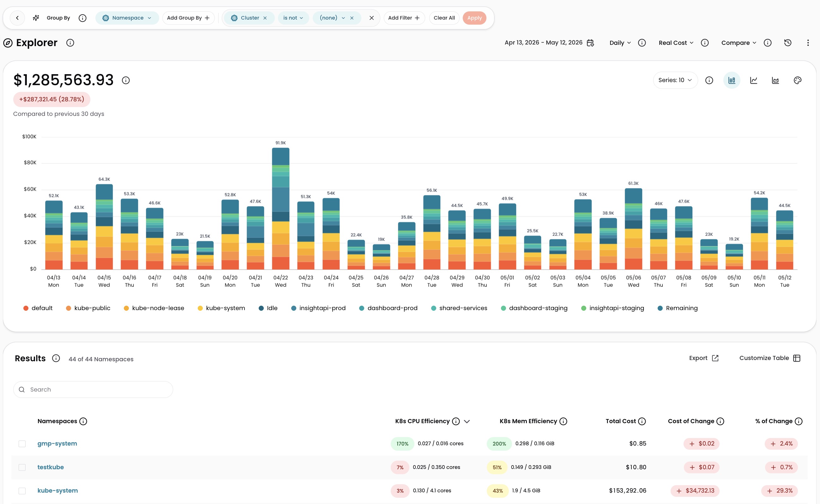Open the three-dot more options menu
This screenshot has height=504, width=820.
[x=808, y=43]
